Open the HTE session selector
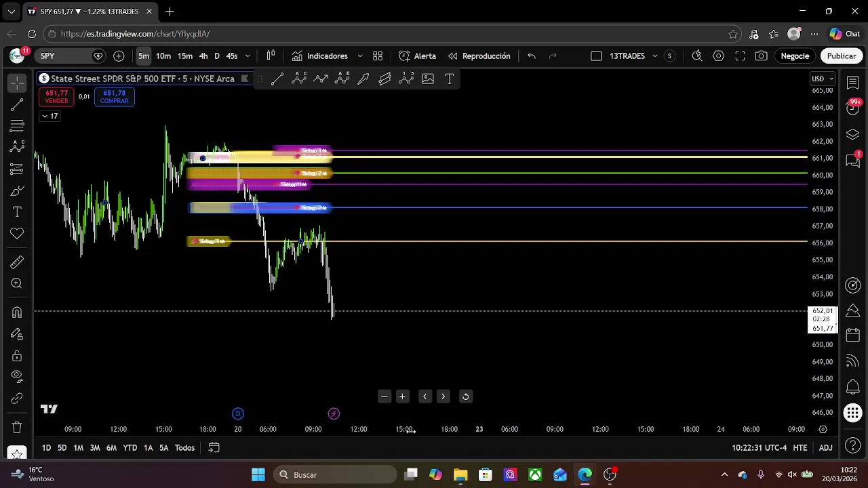Image resolution: width=868 pixels, height=488 pixels. pos(800,448)
